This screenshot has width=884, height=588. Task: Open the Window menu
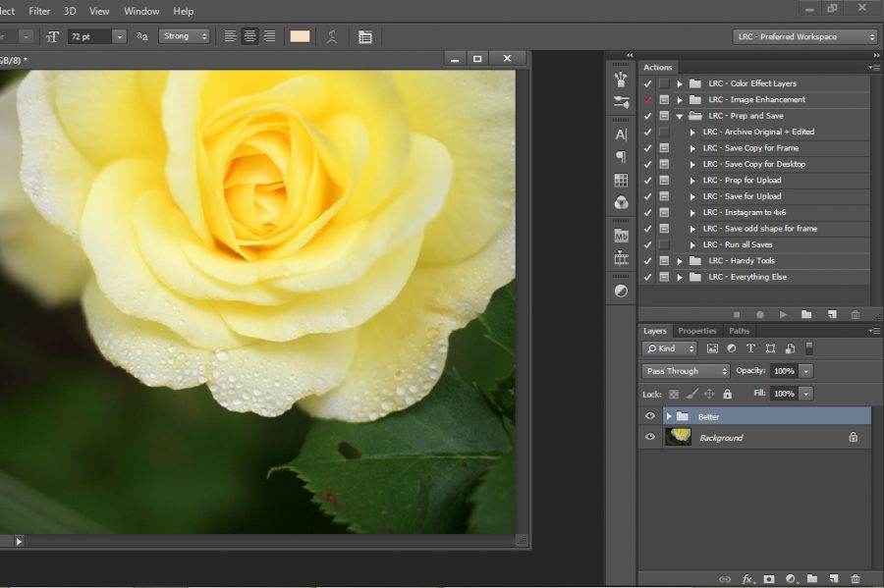coord(141,11)
